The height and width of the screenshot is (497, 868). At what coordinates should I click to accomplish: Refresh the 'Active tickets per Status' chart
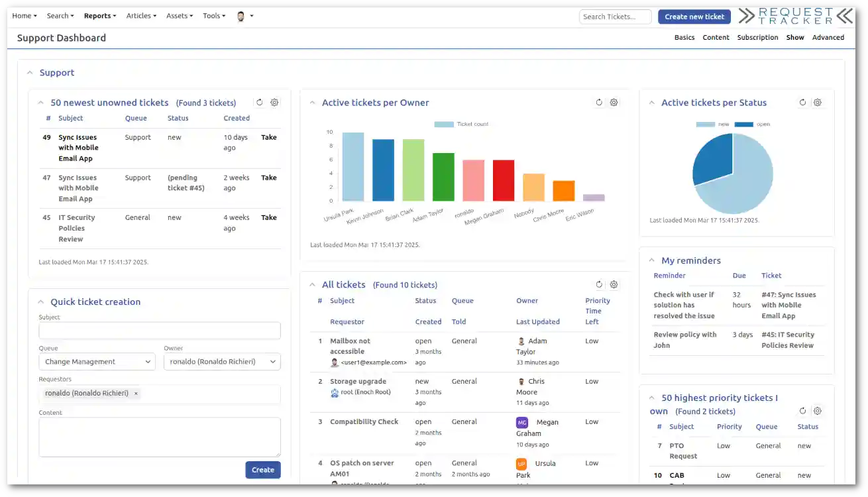[802, 102]
